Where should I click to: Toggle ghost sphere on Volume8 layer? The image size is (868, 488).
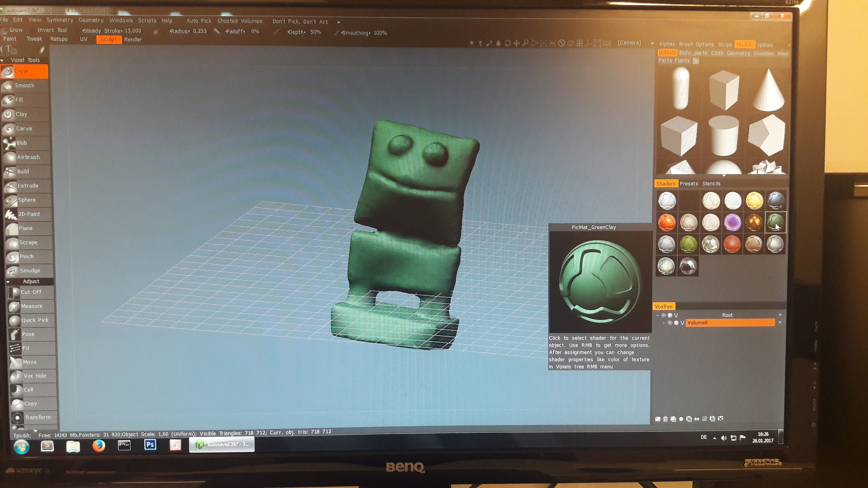click(x=676, y=323)
